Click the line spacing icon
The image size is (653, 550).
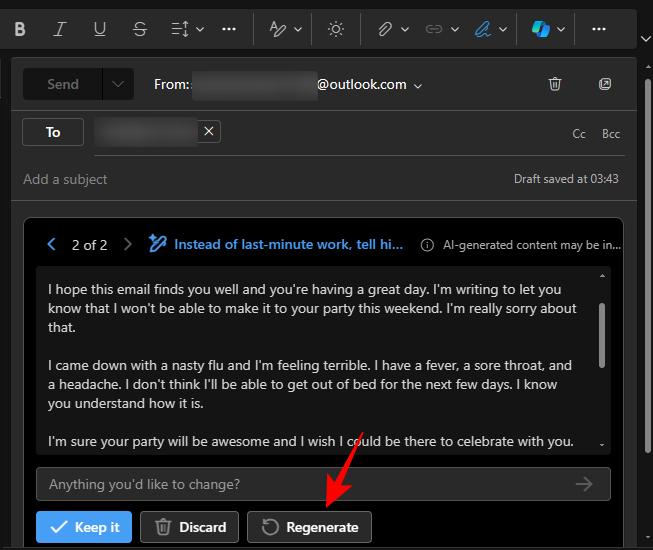pyautogui.click(x=180, y=29)
